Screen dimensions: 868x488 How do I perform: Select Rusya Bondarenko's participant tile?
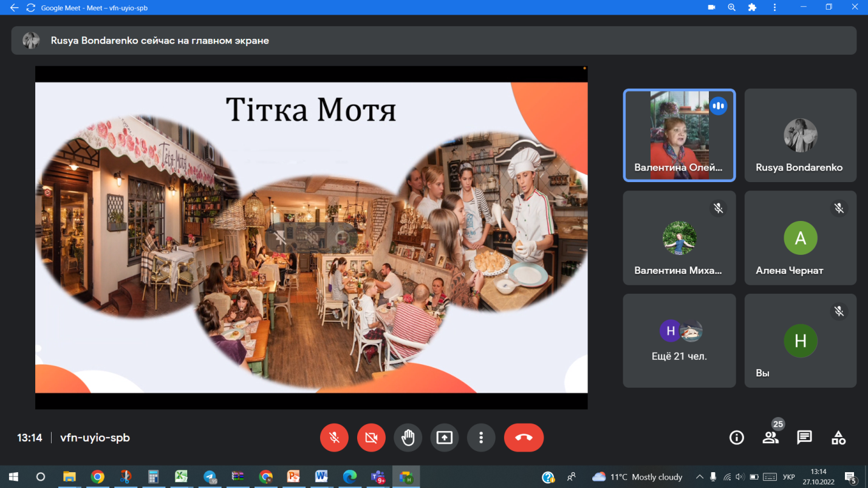pyautogui.click(x=800, y=135)
